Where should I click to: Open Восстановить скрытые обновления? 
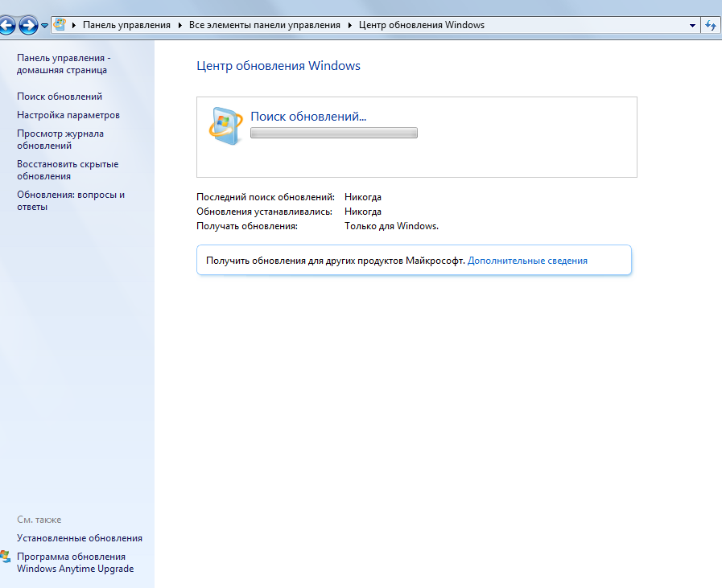click(x=68, y=171)
